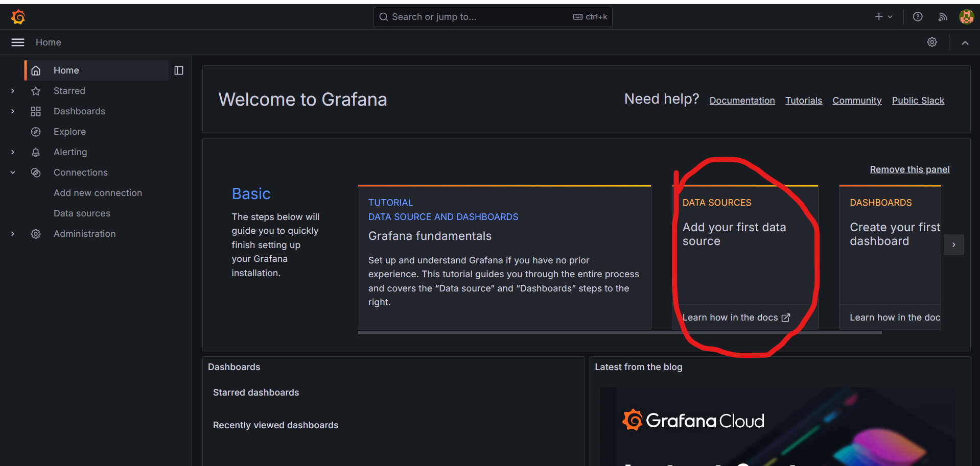Open the Tutorials link
Image resolution: width=980 pixels, height=466 pixels.
coord(804,101)
